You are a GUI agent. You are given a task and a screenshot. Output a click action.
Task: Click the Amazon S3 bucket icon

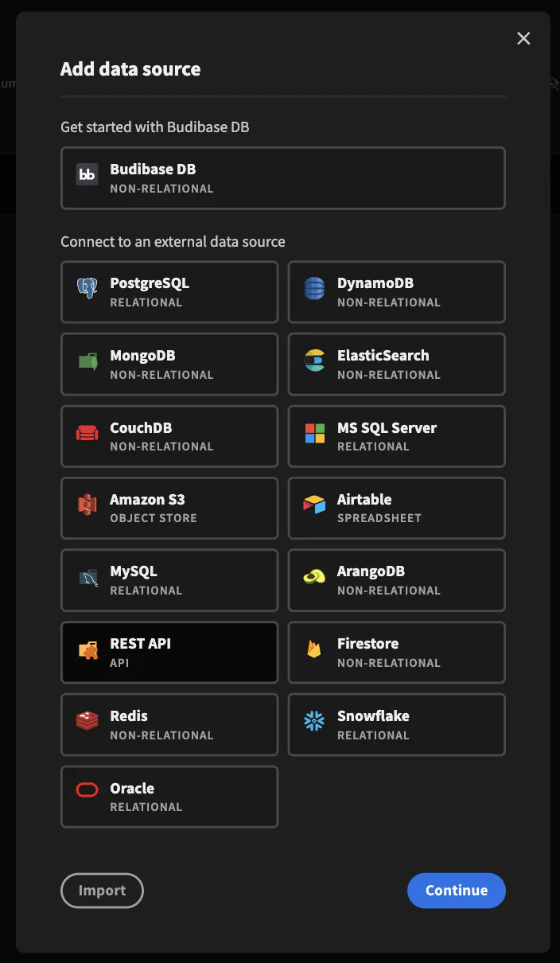pyautogui.click(x=87, y=505)
